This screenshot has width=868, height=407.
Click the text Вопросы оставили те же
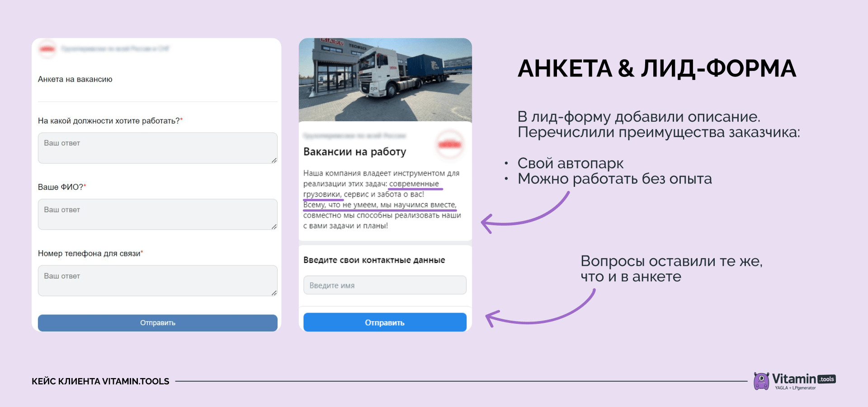click(x=671, y=261)
